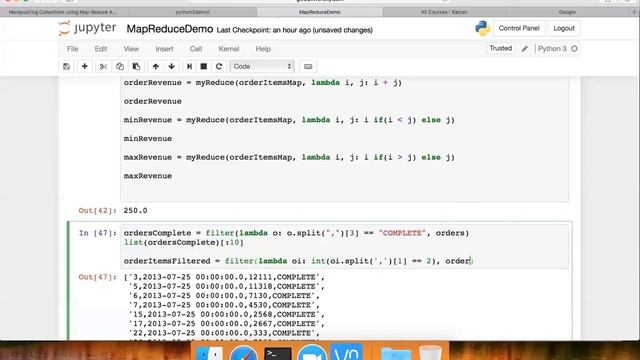Run the current cell with the skip icon

(189, 67)
